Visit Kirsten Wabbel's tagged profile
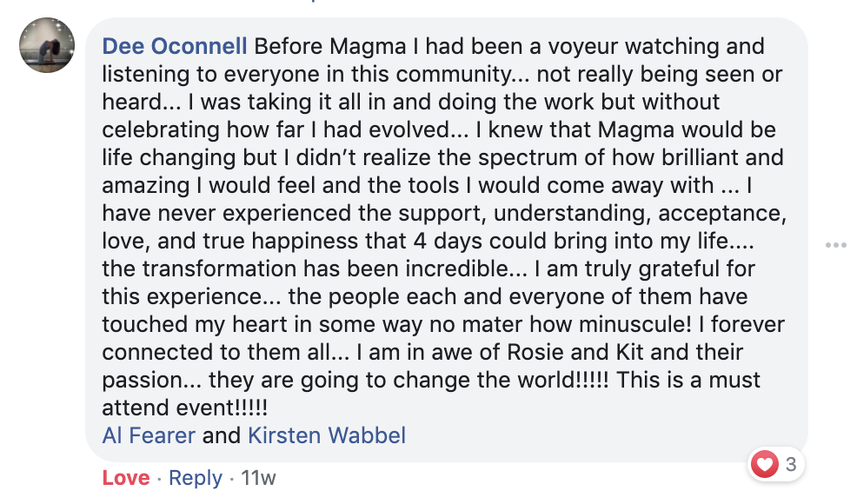Screen dimensions: 857x504 327,435
